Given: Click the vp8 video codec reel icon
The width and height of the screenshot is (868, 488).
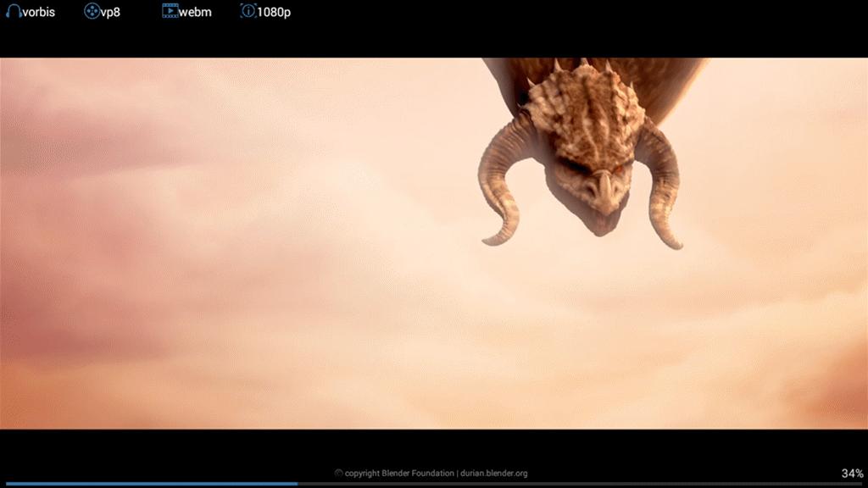Looking at the screenshot, I should point(92,12).
